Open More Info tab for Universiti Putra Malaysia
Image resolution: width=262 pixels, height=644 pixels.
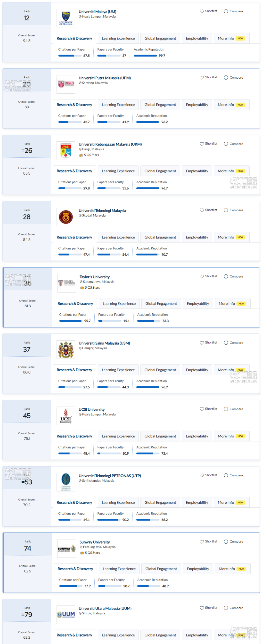coord(231,105)
